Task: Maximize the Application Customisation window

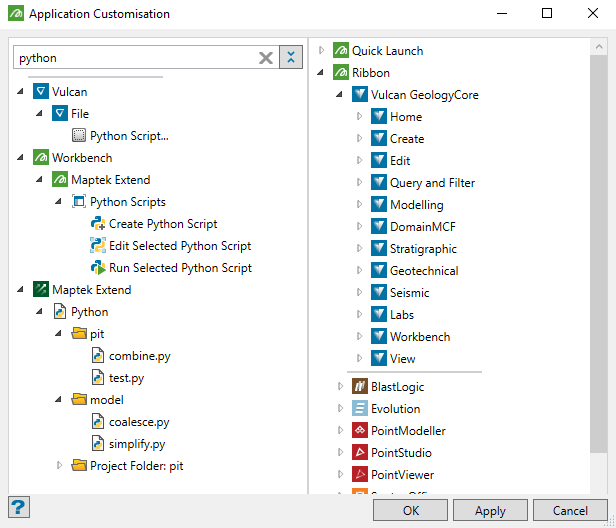Action: tap(547, 13)
